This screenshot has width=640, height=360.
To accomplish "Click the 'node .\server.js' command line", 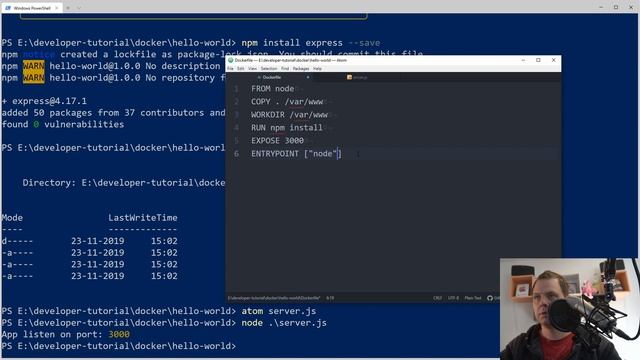I will point(284,323).
